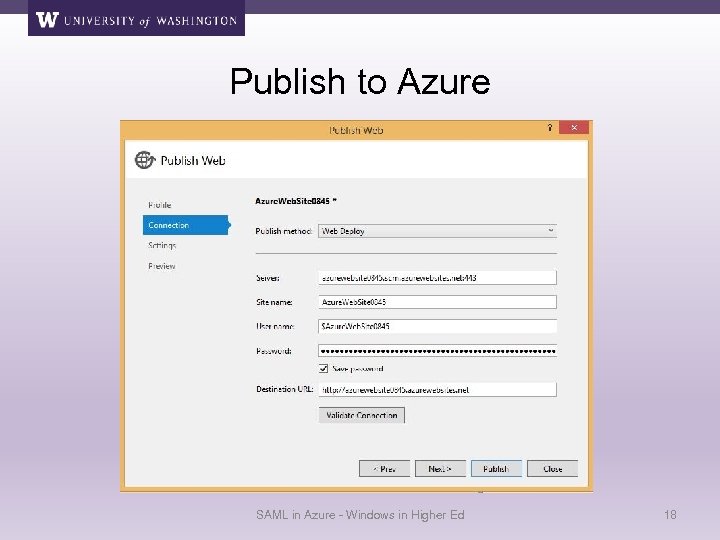Click the Validate Connection button
Viewport: 720px width, 540px height.
pos(361,415)
